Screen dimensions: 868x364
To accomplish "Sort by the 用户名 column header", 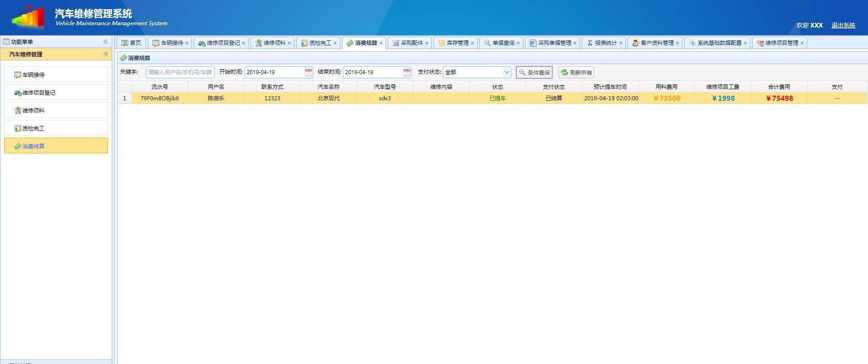I will [216, 87].
